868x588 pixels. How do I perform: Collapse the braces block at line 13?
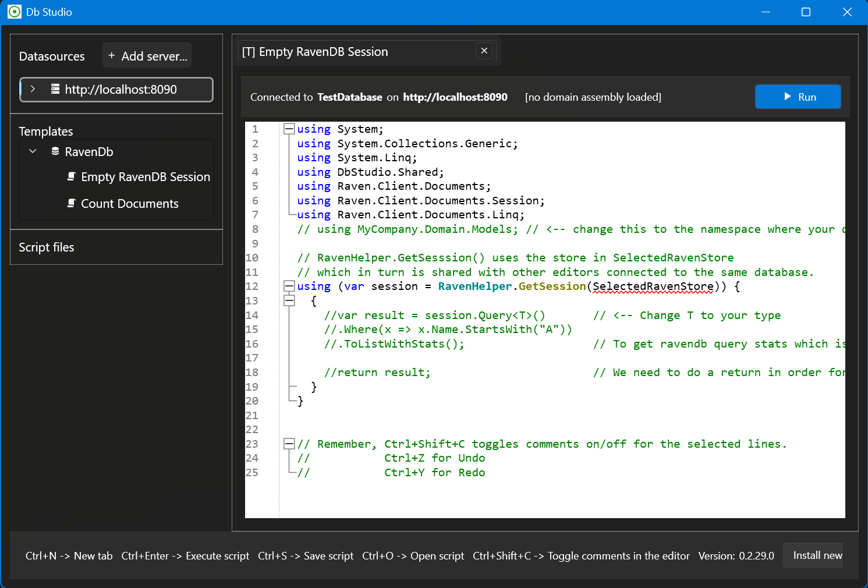coord(289,301)
